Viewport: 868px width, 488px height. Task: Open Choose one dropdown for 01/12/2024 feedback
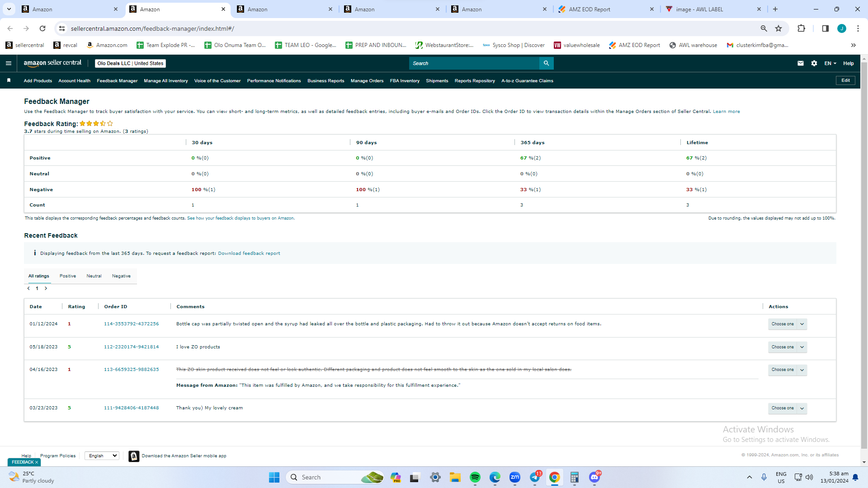787,324
